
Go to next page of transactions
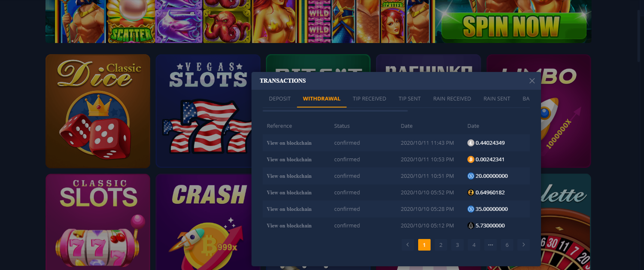pyautogui.click(x=523, y=245)
